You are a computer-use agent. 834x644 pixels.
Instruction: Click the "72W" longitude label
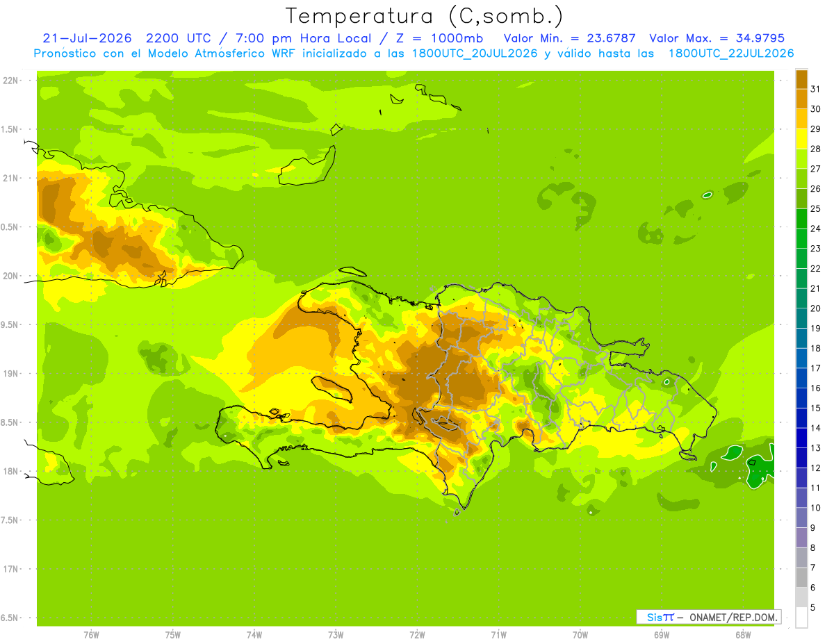[417, 634]
